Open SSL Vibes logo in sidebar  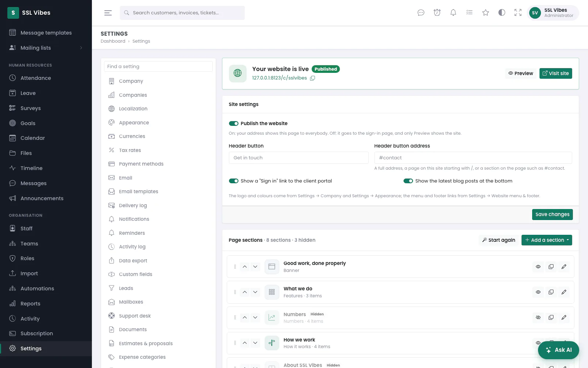[13, 13]
